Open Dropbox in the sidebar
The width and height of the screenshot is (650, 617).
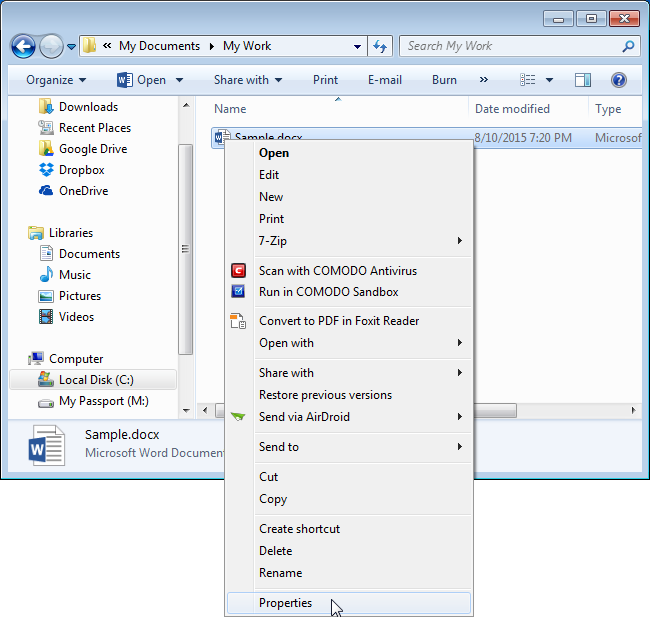pyautogui.click(x=71, y=170)
